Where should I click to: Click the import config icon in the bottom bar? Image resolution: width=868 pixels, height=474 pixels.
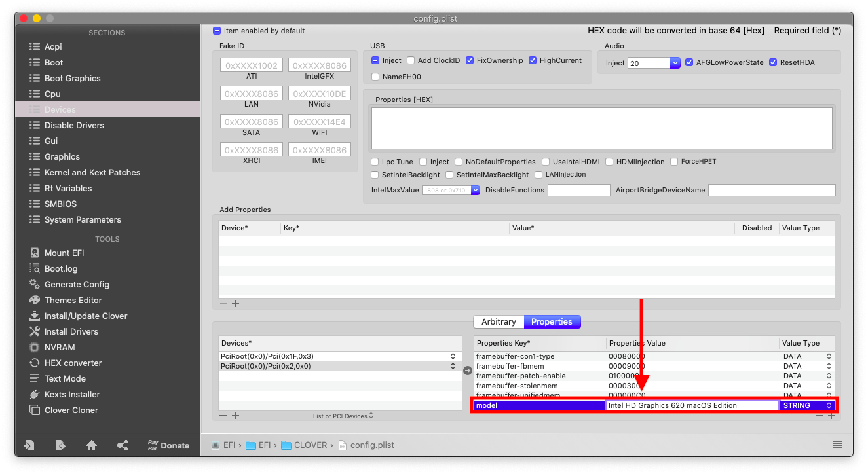click(29, 445)
